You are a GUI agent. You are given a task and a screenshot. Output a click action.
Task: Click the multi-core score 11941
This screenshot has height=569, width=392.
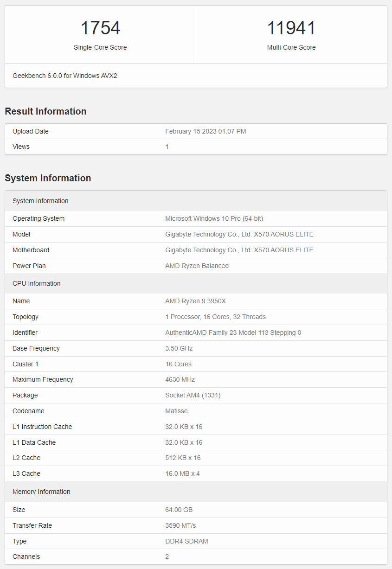coord(291,28)
